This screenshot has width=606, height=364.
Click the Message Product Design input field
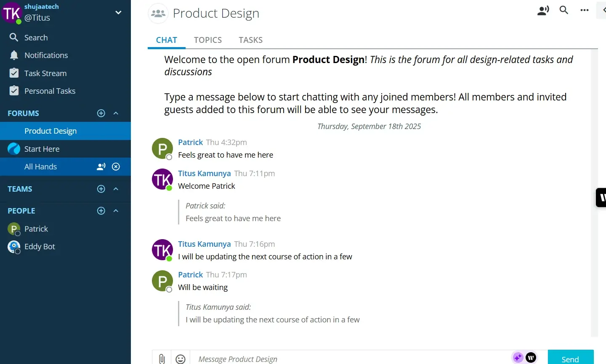point(349,359)
